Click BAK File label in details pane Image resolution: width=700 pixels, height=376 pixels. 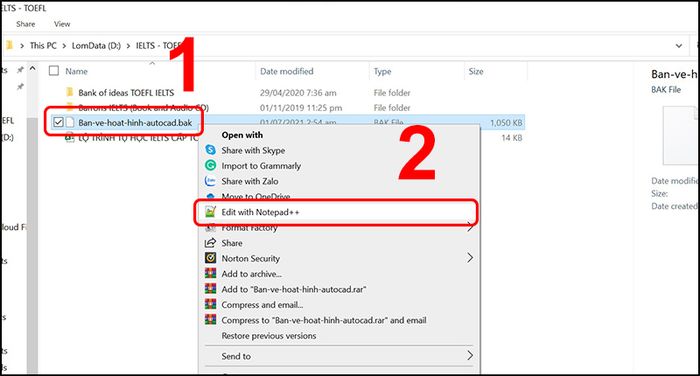666,89
